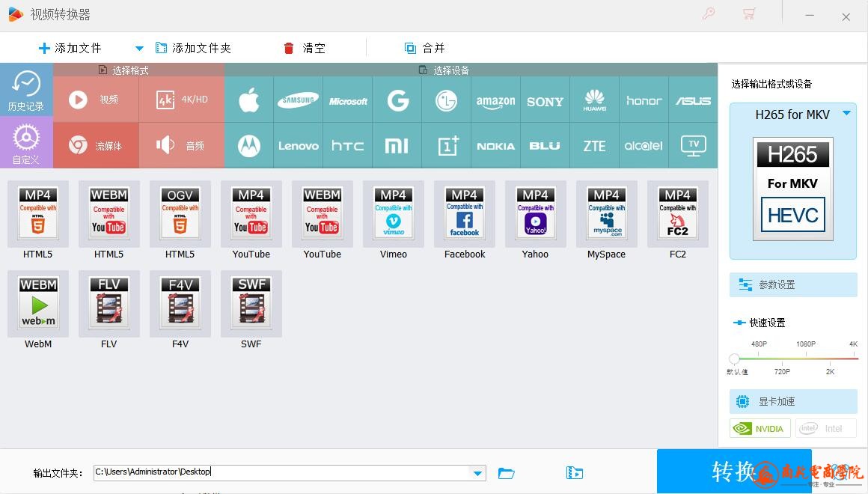The width and height of the screenshot is (868, 494).
Task: Toggle Intel hardware acceleration
Action: (x=826, y=429)
